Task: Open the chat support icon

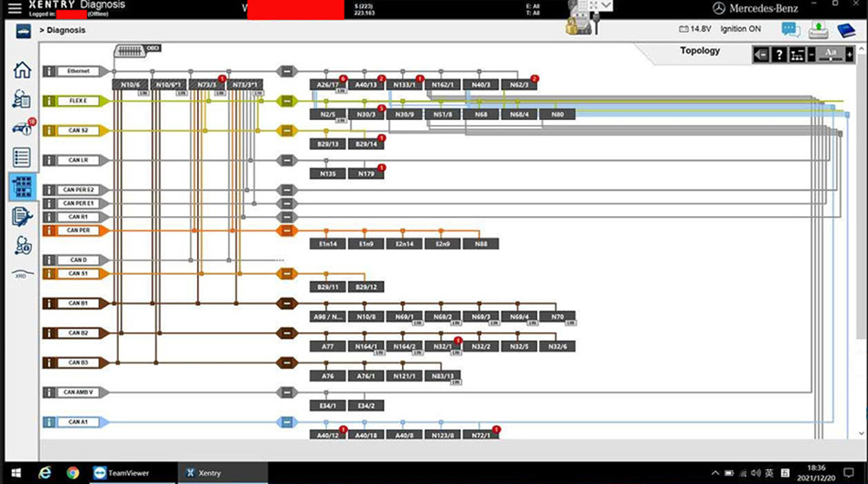Action: coord(791,29)
